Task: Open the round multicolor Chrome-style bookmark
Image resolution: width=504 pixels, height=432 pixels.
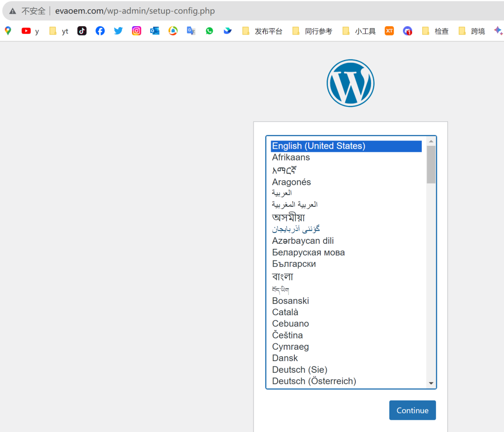Action: 173,31
